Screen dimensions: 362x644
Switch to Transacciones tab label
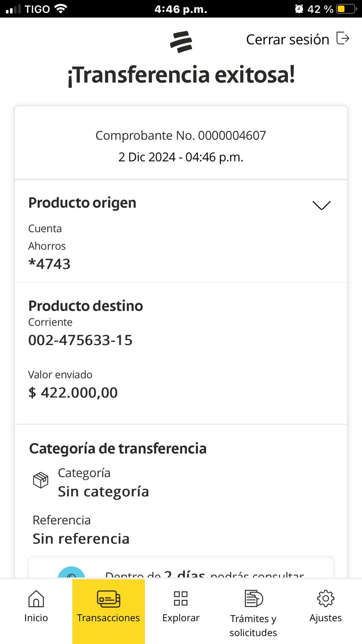(109, 618)
